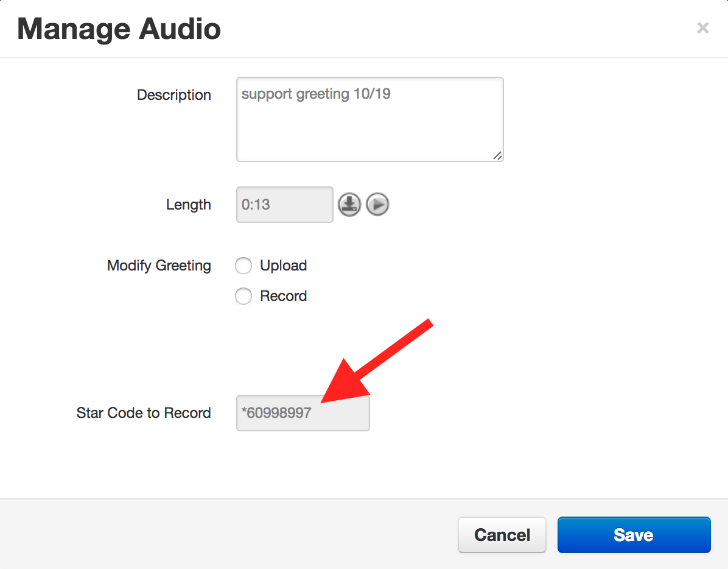Select the Upload radio button

[243, 266]
